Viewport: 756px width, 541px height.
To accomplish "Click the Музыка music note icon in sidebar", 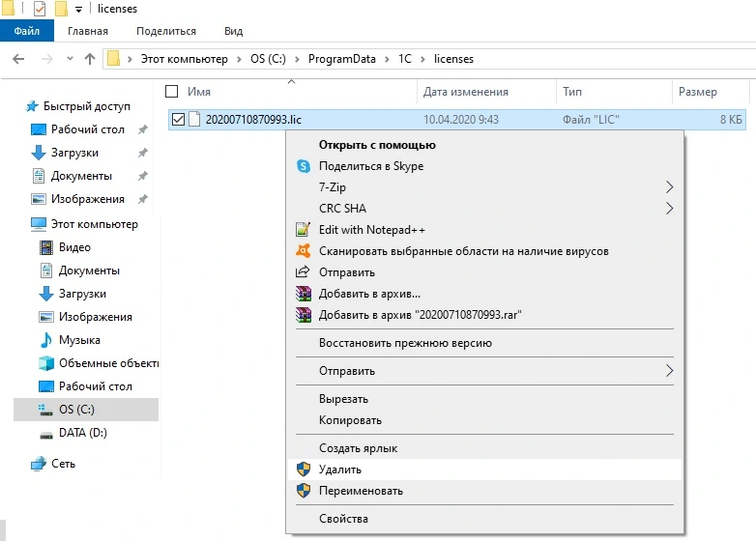I will [x=45, y=340].
